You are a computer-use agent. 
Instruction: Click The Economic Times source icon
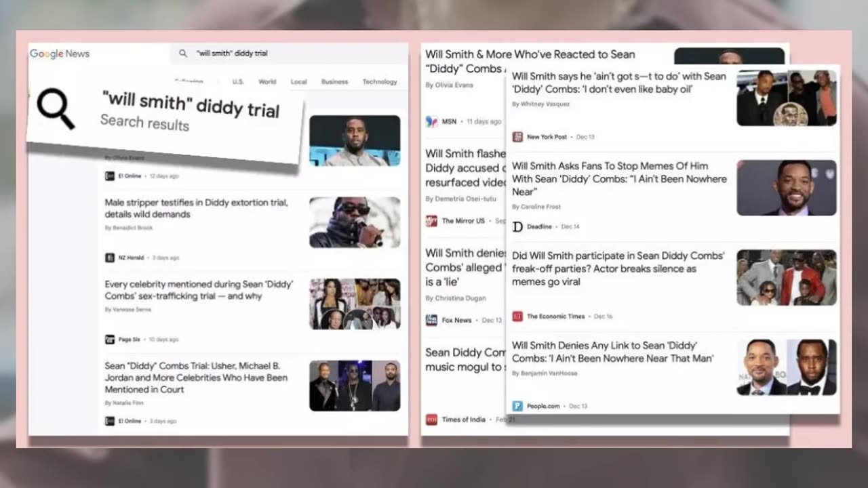(517, 316)
